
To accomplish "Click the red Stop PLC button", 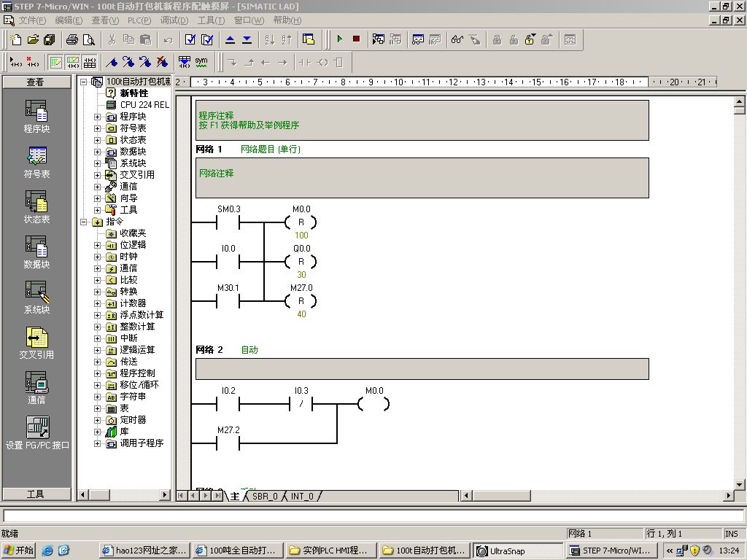I will [x=356, y=39].
